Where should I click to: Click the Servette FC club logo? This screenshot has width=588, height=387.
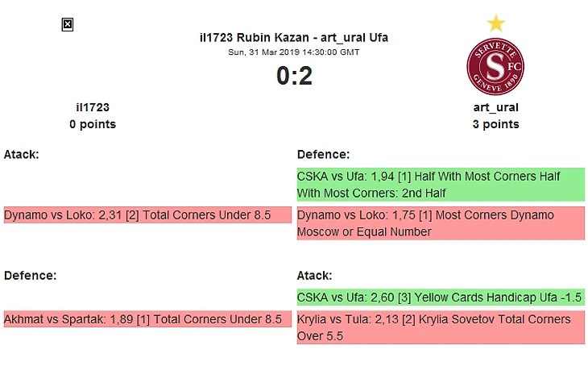[495, 65]
